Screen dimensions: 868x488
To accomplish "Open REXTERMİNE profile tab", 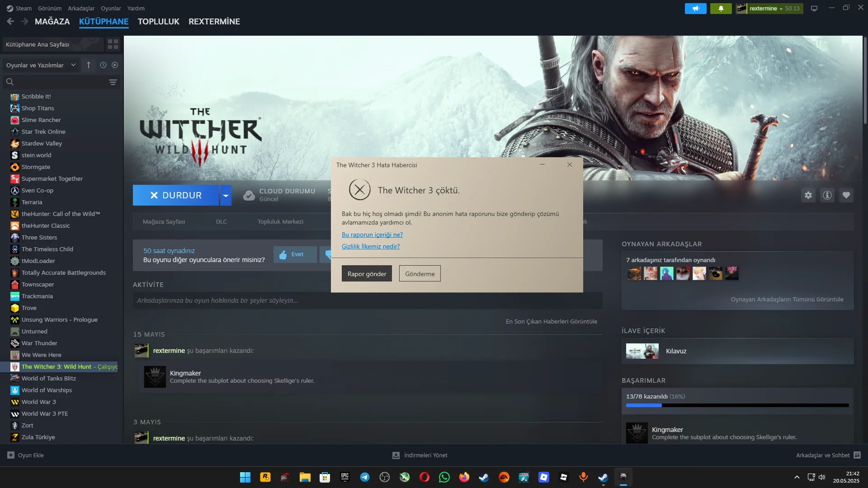I will 214,21.
